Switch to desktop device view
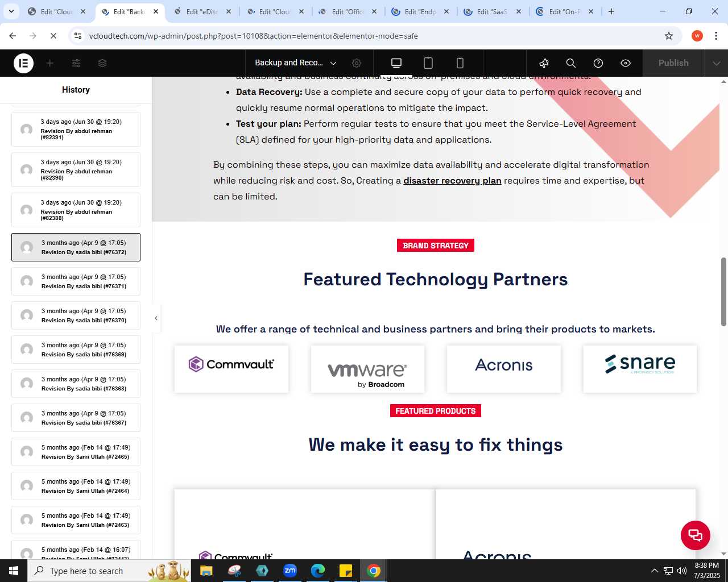 pos(396,63)
